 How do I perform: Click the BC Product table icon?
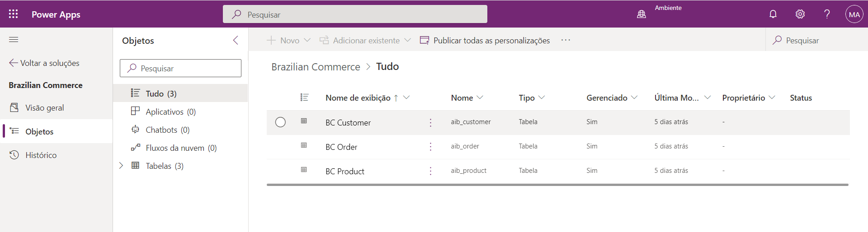(304, 170)
